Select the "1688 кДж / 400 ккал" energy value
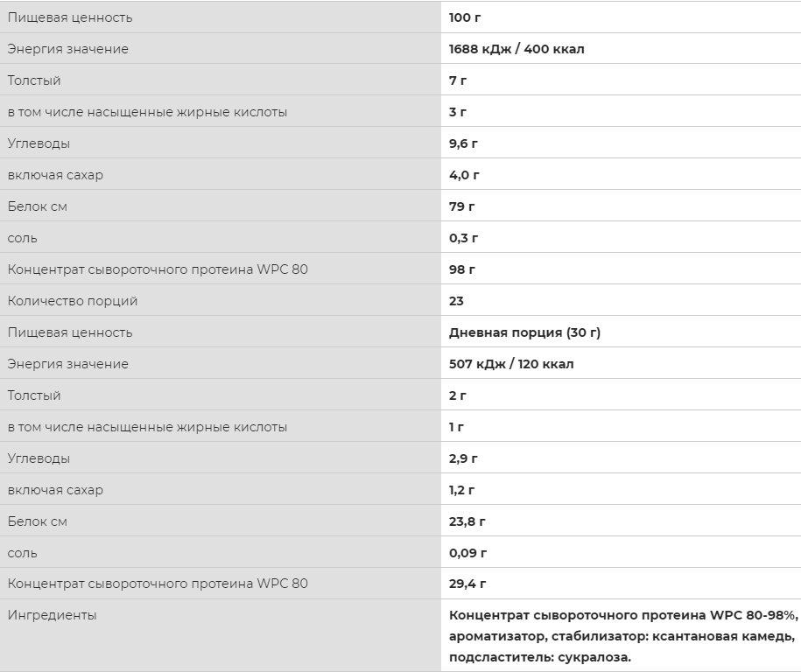The image size is (801, 672). [x=516, y=49]
